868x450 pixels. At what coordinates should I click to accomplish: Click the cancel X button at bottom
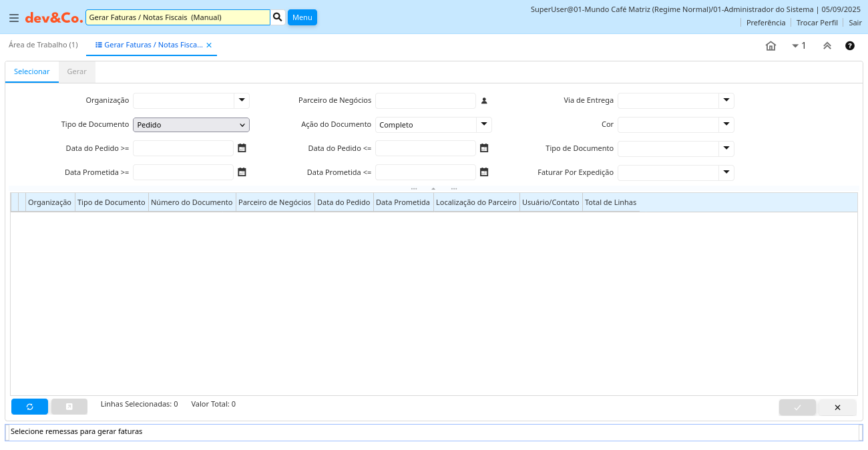click(x=837, y=407)
